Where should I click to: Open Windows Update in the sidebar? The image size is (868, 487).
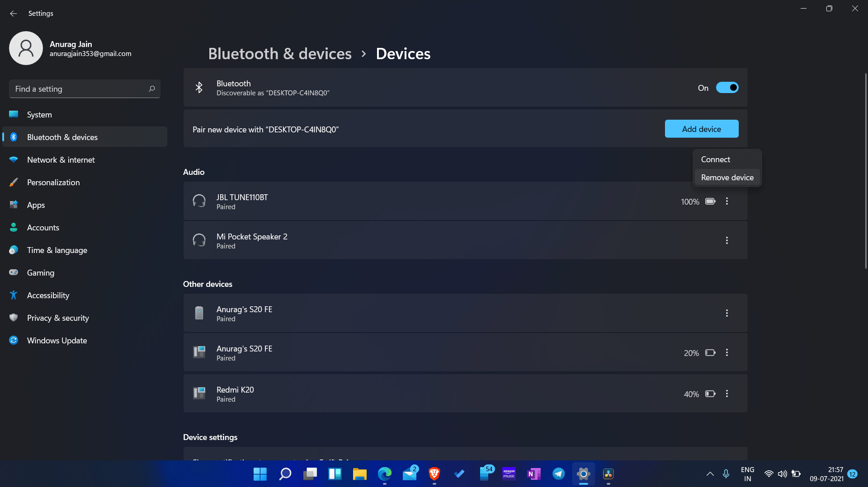pyautogui.click(x=57, y=341)
